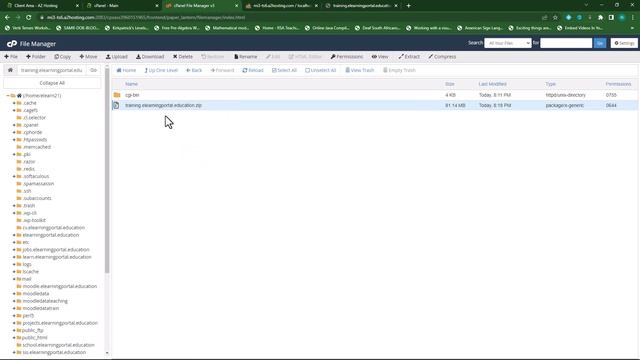The width and height of the screenshot is (640, 360).
Task: Delete the selected file
Action: pyautogui.click(x=182, y=57)
